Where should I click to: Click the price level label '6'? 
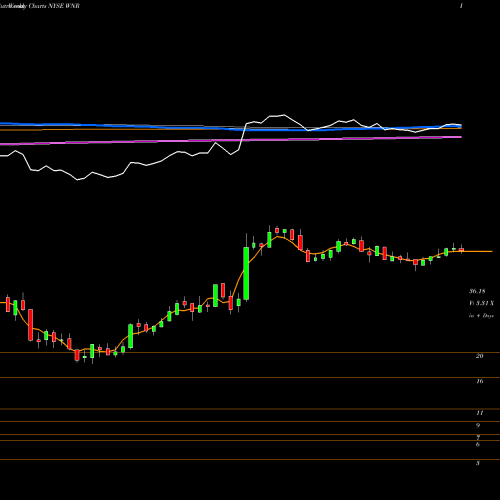pyautogui.click(x=478, y=445)
